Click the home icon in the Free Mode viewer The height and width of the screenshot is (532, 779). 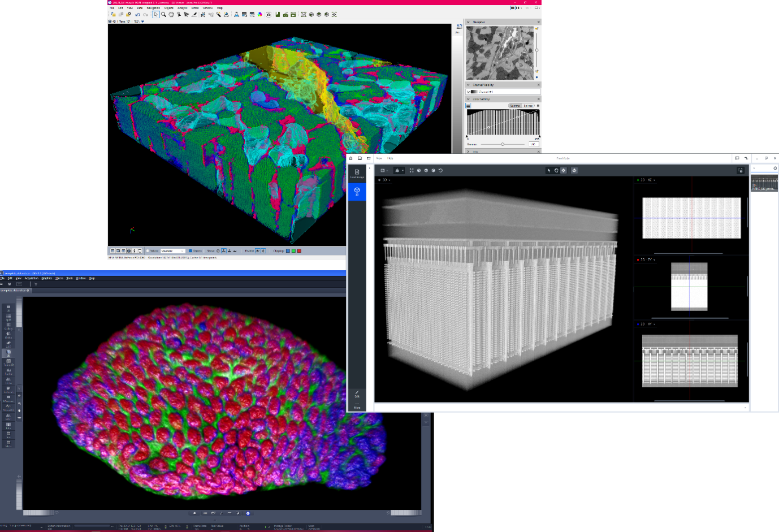(x=350, y=158)
